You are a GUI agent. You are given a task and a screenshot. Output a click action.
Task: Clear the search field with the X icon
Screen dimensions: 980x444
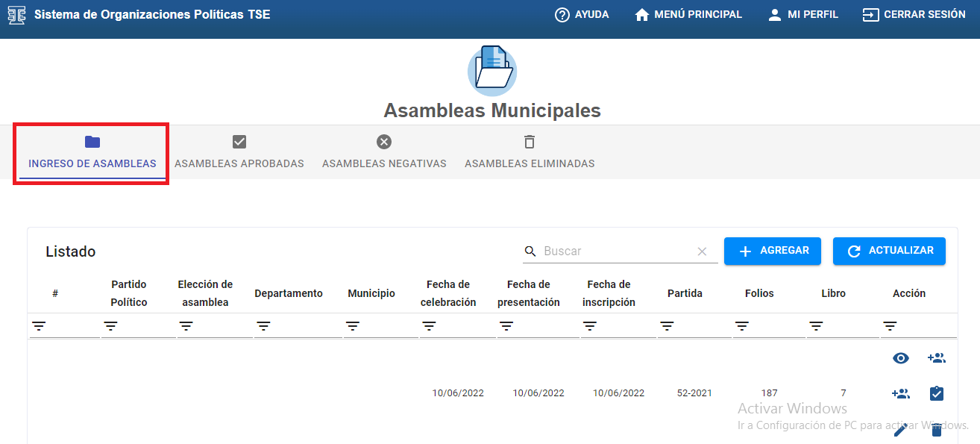tap(702, 251)
